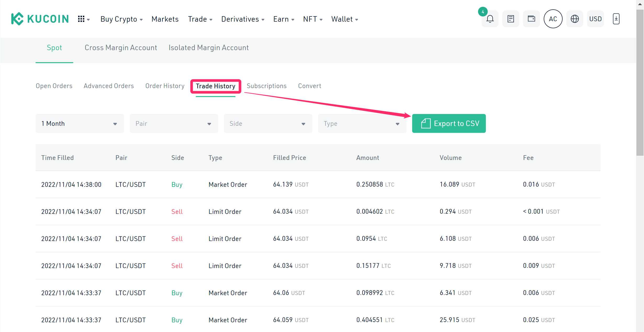The image size is (644, 332).
Task: Open the apps grid menu icon
Action: (84, 19)
